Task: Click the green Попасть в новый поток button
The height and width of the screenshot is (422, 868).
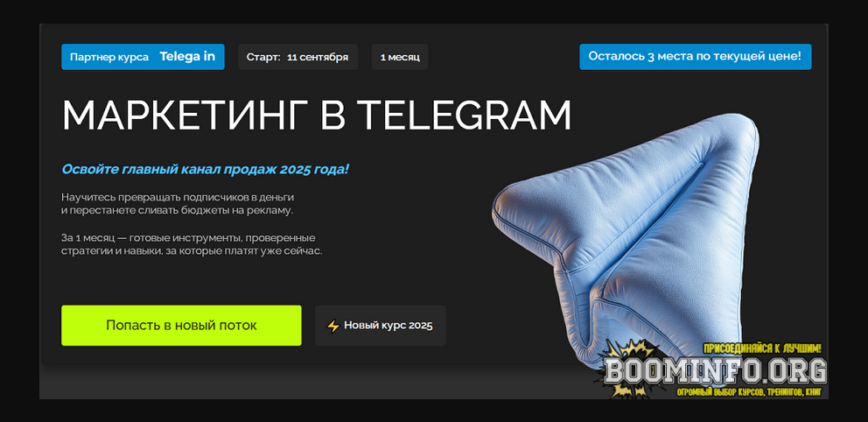Action: [x=181, y=326]
